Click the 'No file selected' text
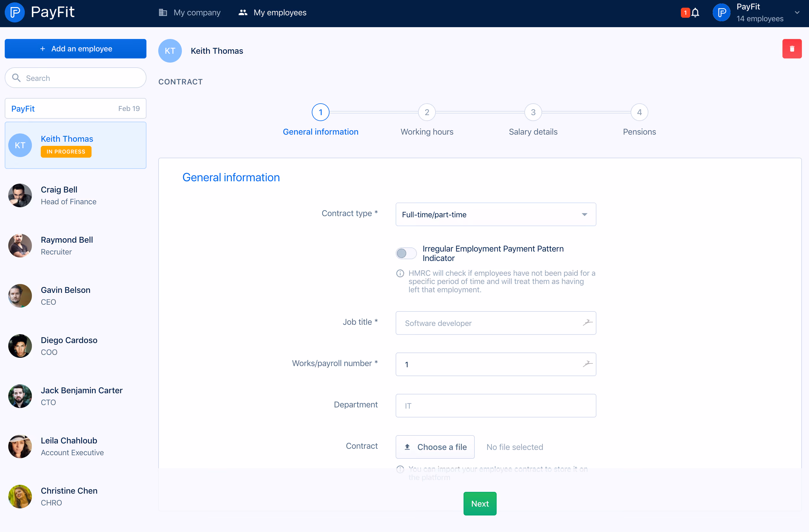 click(515, 447)
